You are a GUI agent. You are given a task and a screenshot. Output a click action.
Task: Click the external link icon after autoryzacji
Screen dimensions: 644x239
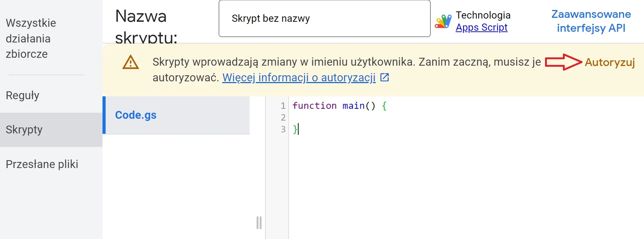pyautogui.click(x=385, y=77)
